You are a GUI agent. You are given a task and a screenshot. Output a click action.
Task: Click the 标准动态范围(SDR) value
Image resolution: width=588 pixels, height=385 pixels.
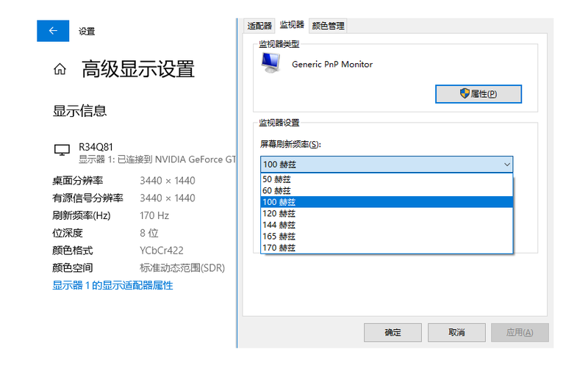[x=182, y=268]
